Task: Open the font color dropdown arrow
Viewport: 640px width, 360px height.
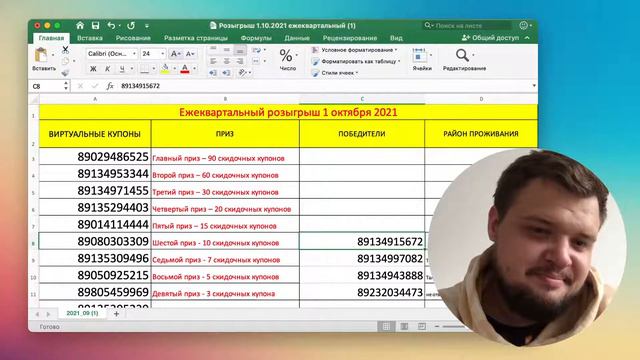Action: point(195,69)
